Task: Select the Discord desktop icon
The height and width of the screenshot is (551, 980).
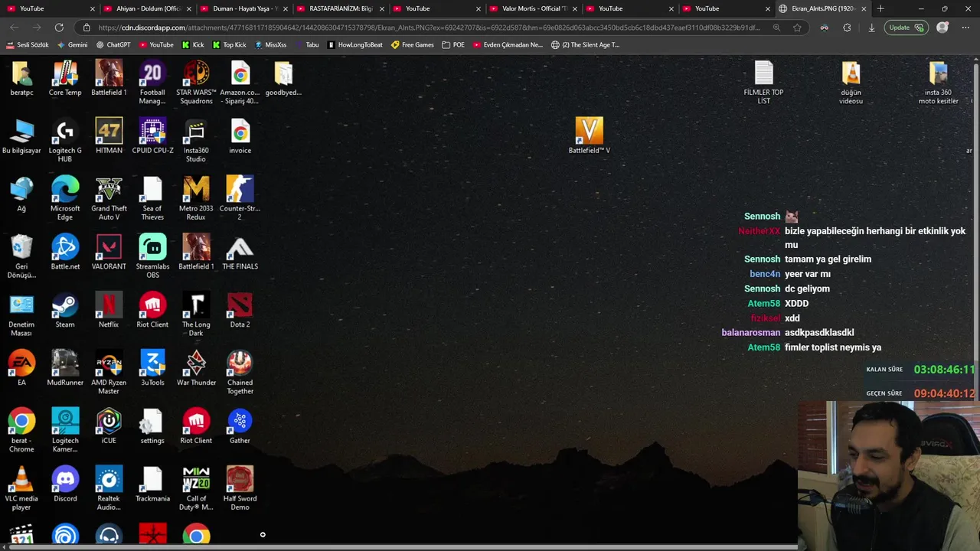Action: coord(65,485)
